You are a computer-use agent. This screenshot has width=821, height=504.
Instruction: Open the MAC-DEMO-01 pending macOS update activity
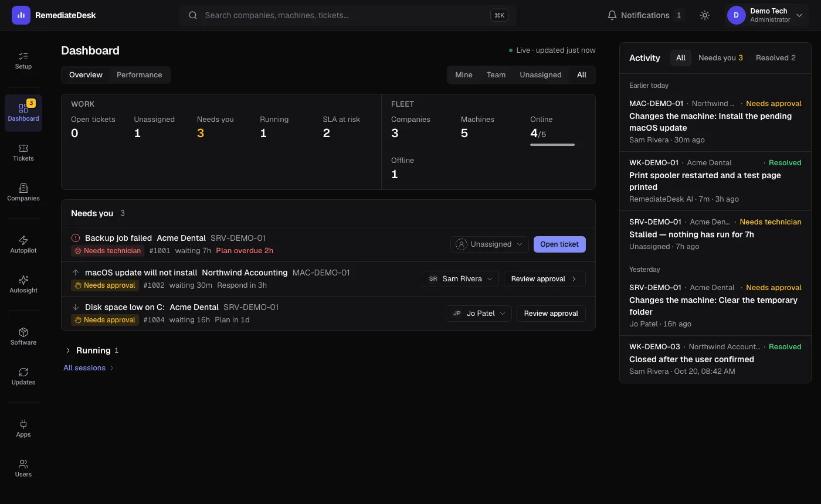click(715, 122)
